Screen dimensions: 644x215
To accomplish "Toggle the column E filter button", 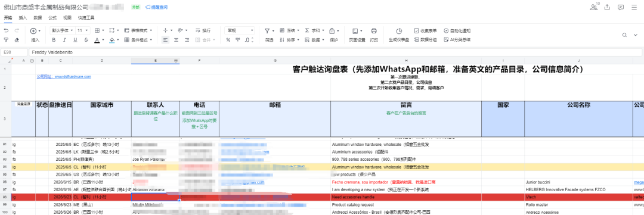I will coord(176,61).
